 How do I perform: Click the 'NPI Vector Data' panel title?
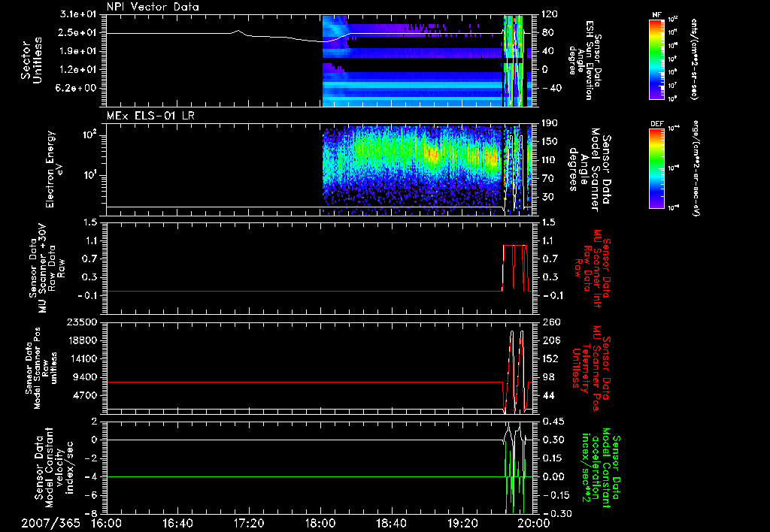click(153, 7)
